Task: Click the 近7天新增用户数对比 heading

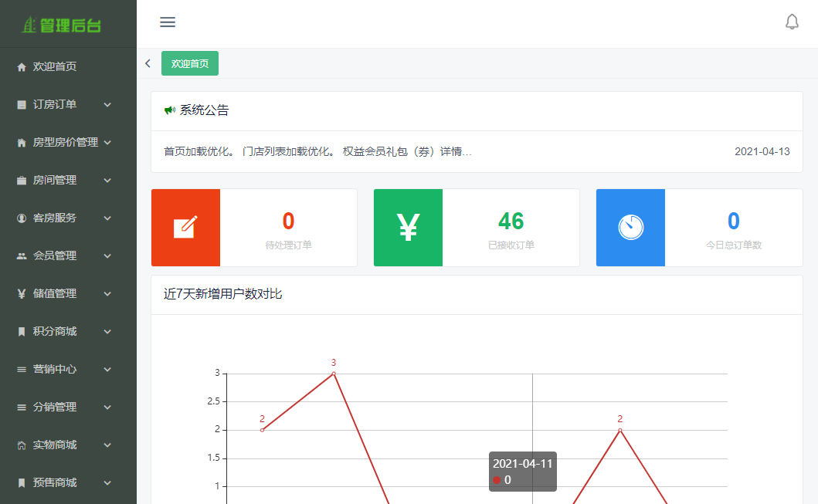Action: (x=222, y=294)
